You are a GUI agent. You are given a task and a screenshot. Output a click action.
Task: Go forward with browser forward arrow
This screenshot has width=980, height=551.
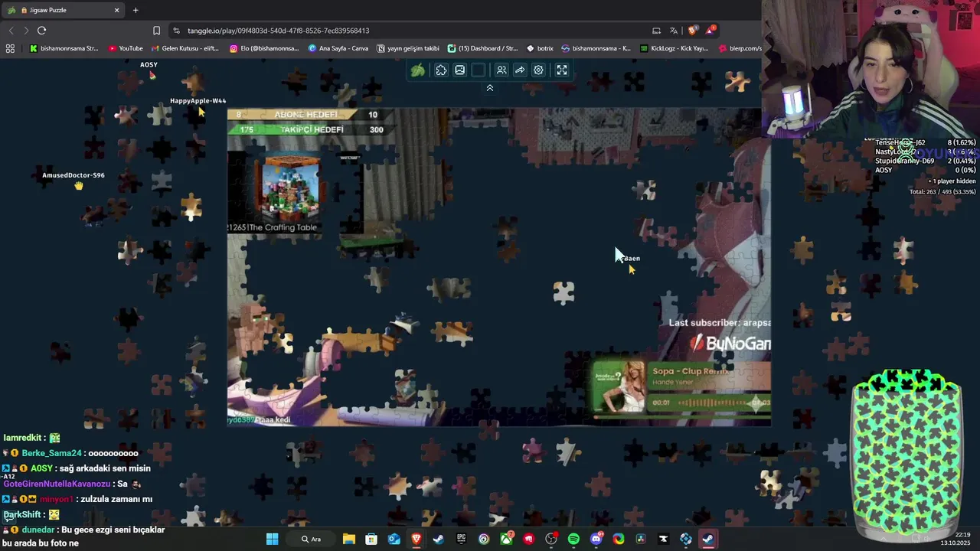tap(26, 31)
